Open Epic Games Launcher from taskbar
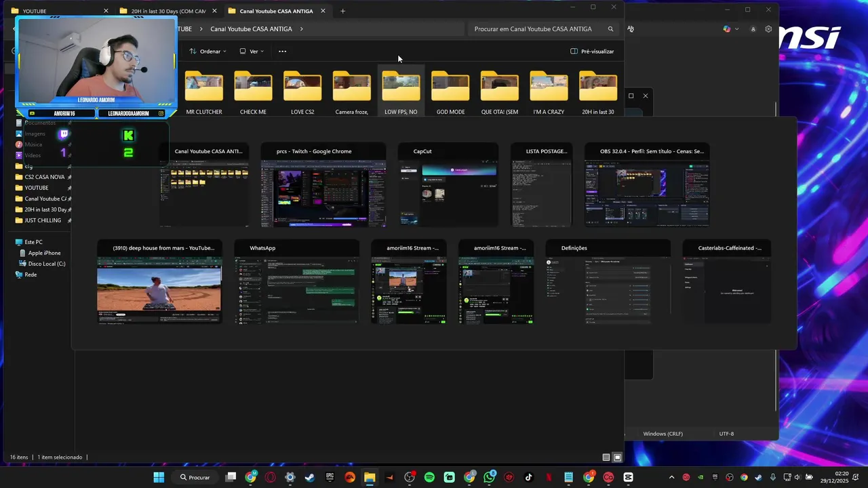 (330, 477)
